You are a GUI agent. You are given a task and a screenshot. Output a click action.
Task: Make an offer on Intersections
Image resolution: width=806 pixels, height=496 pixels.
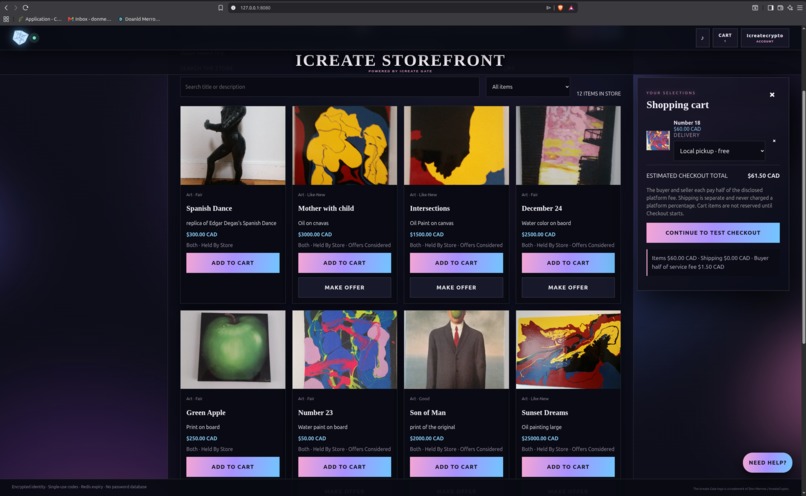pyautogui.click(x=456, y=287)
